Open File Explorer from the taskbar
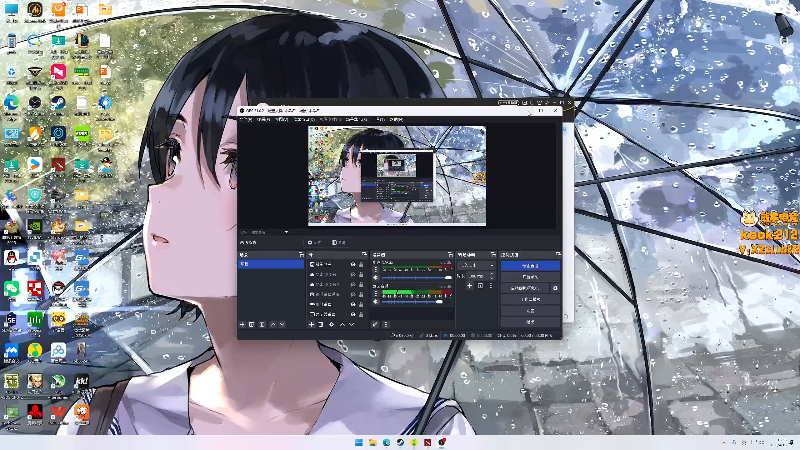The image size is (800, 450). tap(372, 442)
